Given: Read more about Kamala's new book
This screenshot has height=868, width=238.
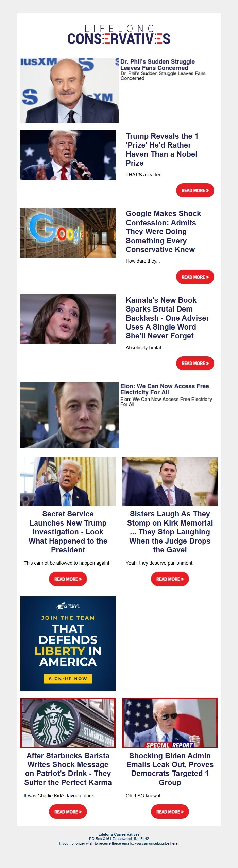Looking at the screenshot, I should pyautogui.click(x=195, y=364).
